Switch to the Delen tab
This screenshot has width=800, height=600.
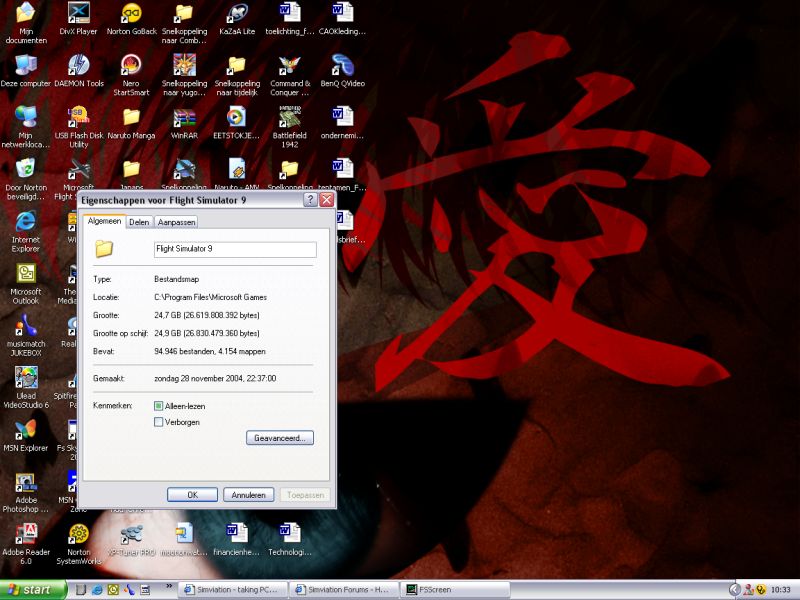(139, 222)
